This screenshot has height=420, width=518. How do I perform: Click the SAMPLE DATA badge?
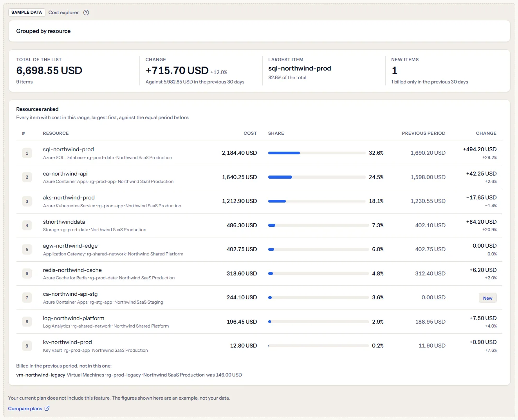pos(27,13)
